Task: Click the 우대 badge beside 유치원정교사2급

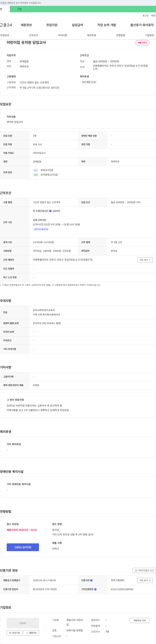Action: (36, 175)
